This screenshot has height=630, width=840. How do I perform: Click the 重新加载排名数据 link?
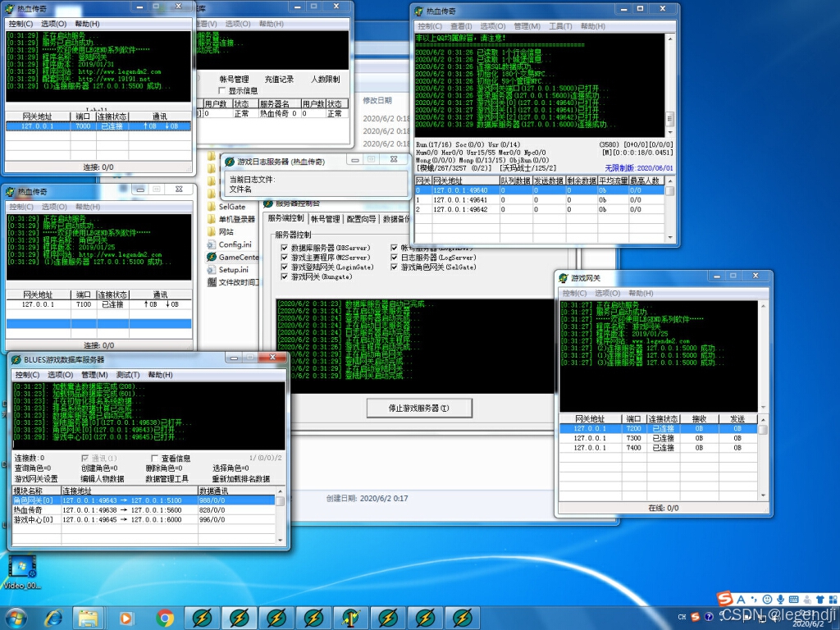click(241, 478)
